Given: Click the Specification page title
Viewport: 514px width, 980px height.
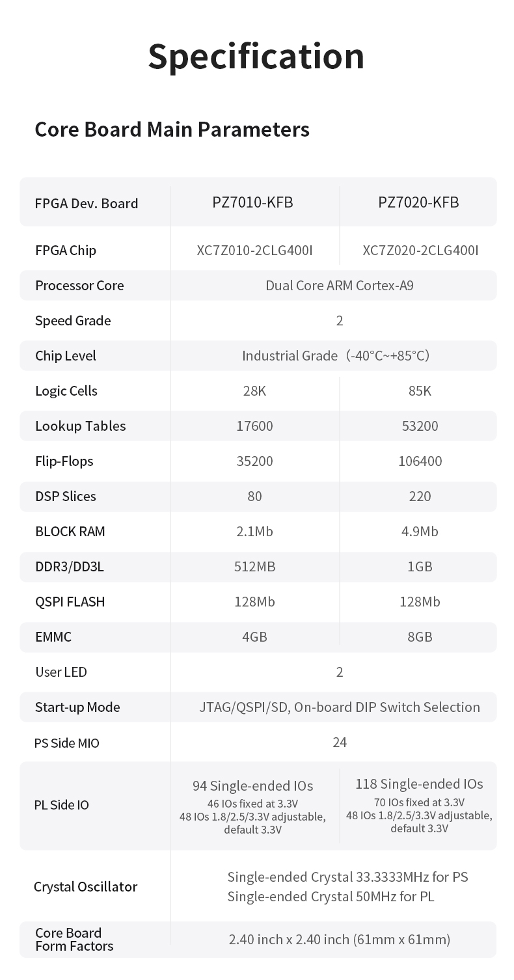Looking at the screenshot, I should [256, 56].
